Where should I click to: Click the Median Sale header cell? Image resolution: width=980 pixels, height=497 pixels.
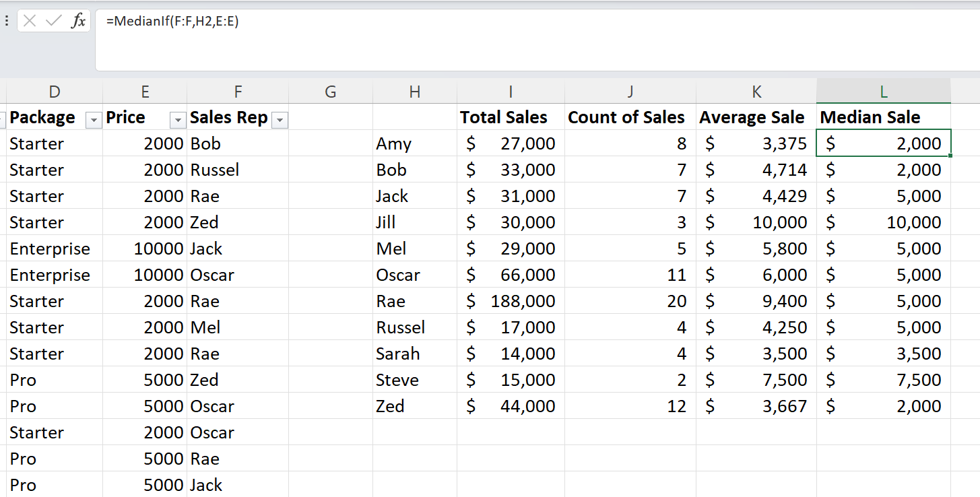tap(883, 117)
